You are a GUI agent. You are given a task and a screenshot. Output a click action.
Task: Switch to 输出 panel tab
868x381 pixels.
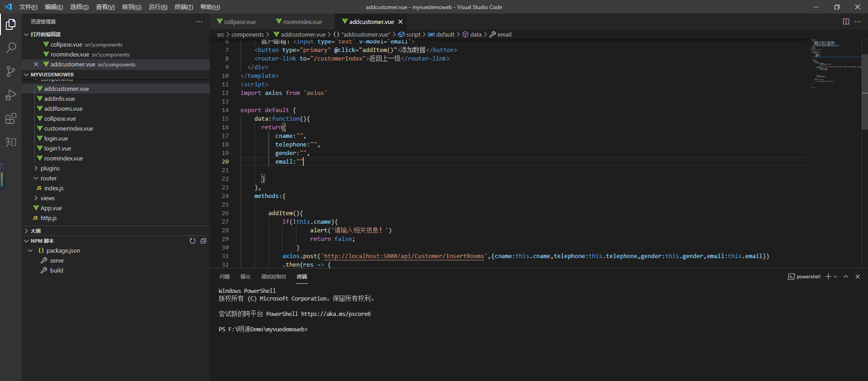click(245, 277)
